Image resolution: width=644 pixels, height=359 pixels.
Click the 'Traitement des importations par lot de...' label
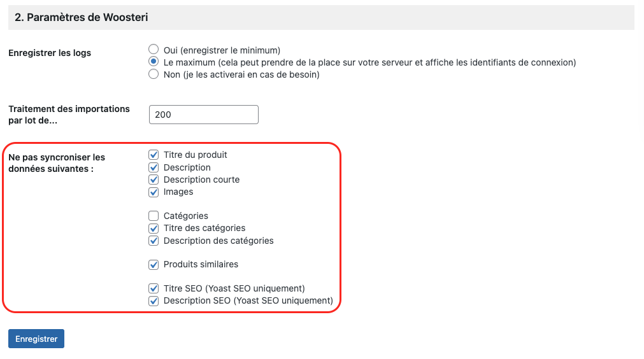[x=69, y=115]
